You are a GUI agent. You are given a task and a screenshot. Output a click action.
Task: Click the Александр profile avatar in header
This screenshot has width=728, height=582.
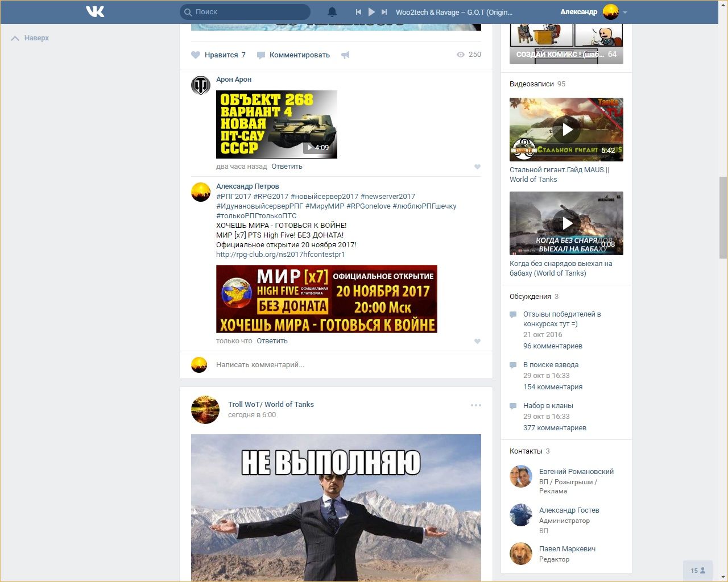pos(611,12)
